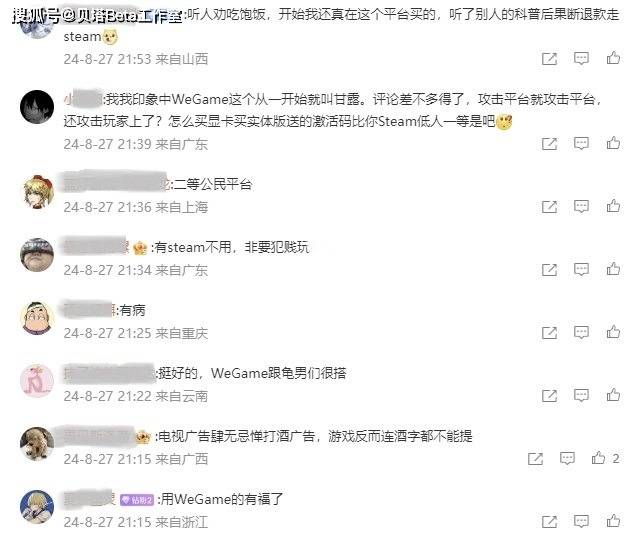This screenshot has width=632, height=535.
Task: Open the dark anime avatar profile at 21:39
Action: coord(37,106)
